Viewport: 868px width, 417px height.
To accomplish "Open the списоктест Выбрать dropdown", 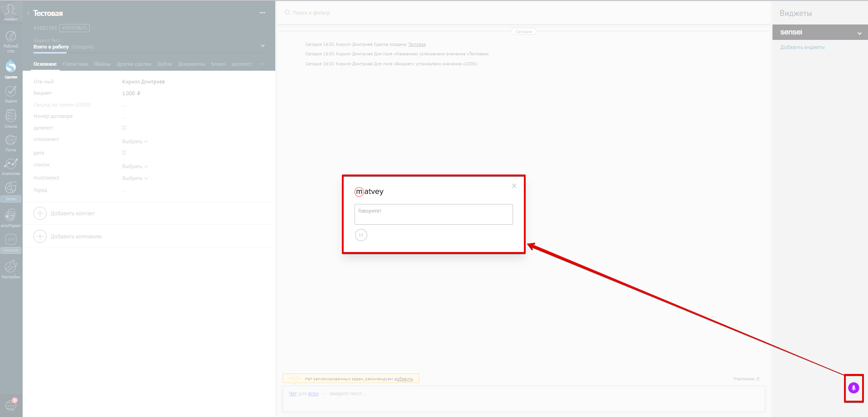I will 135,141.
